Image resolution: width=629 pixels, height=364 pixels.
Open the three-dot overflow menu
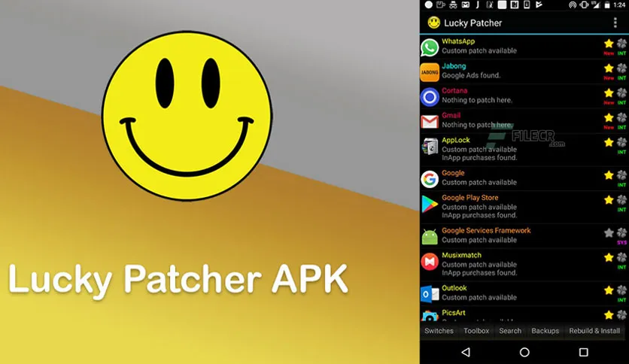click(x=615, y=23)
